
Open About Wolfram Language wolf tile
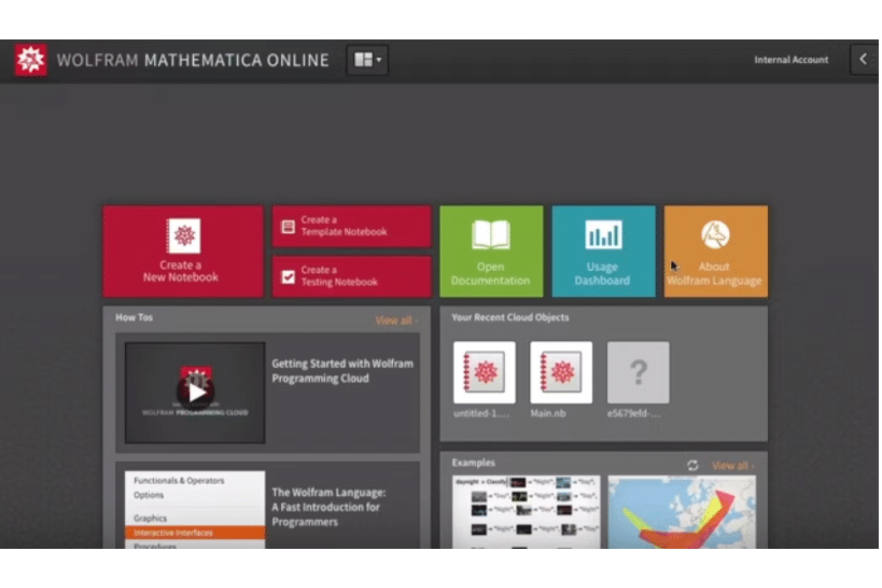[716, 251]
